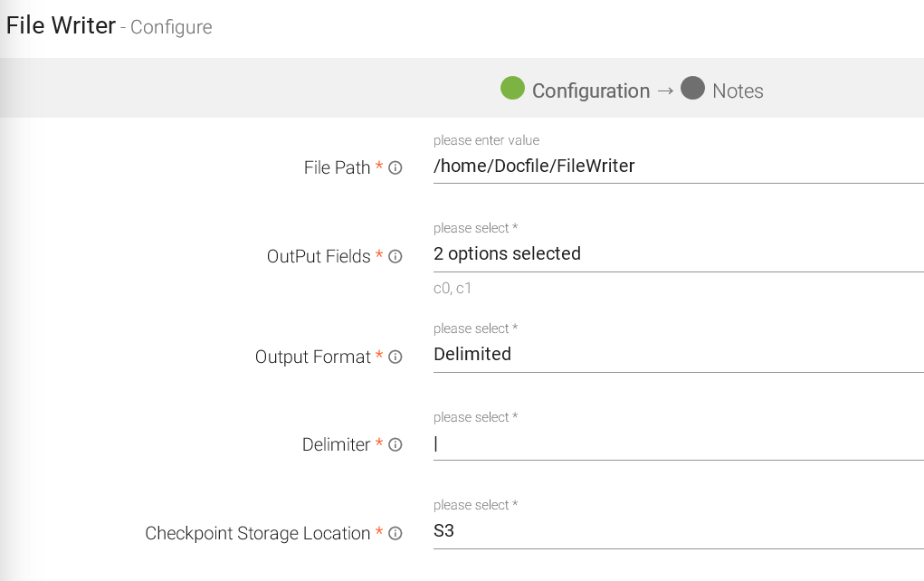
Task: Click the "Checkpoint Storage Location" field label
Action: coord(257,534)
